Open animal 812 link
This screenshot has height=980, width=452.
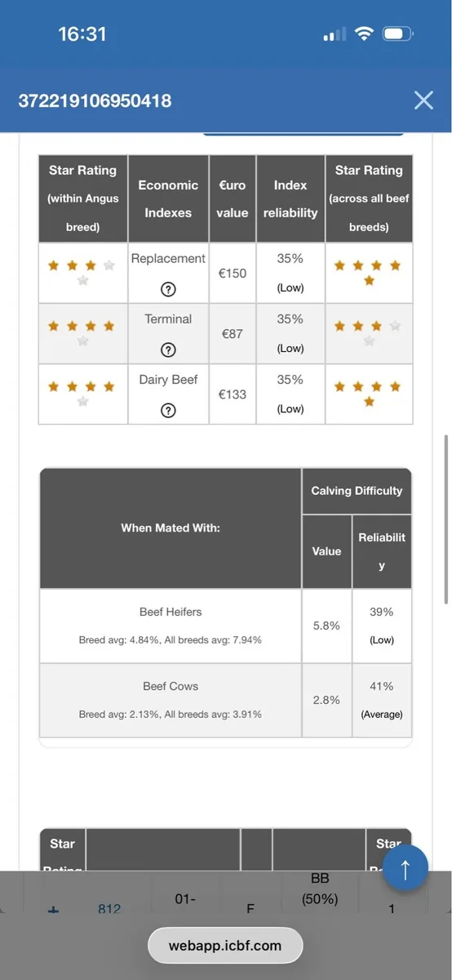109,908
